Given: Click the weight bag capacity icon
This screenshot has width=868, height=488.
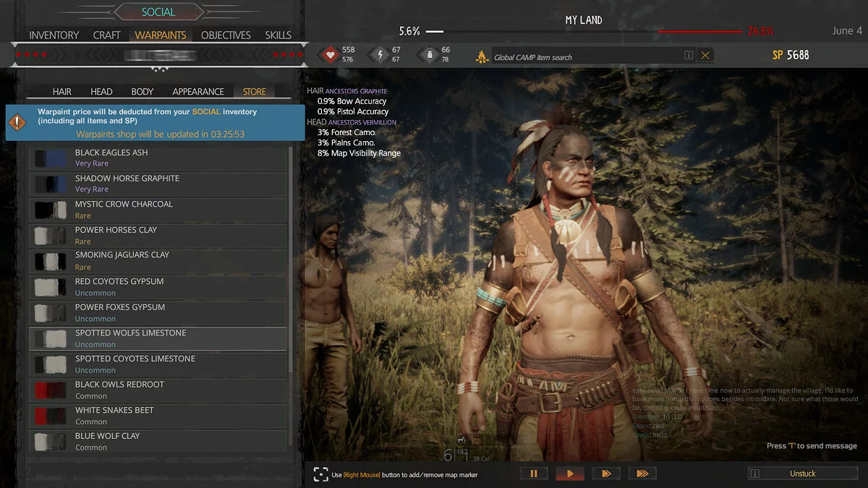Looking at the screenshot, I should click(428, 54).
